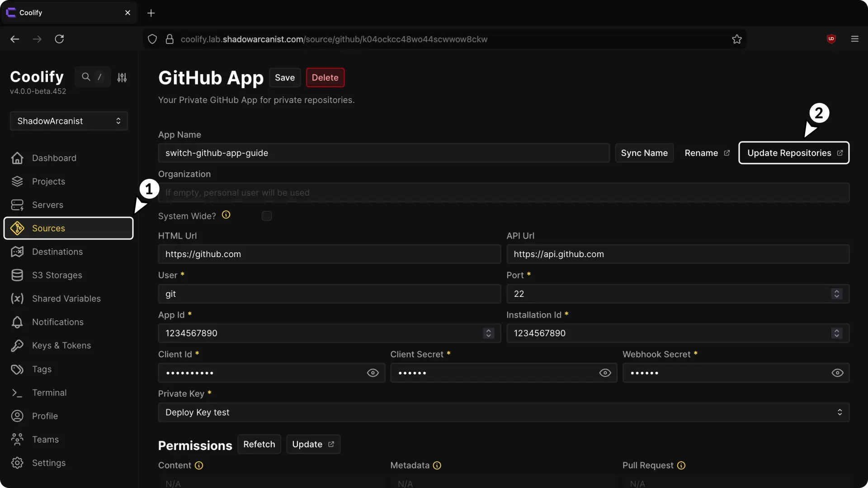Enable the System Wide checkbox

click(x=267, y=216)
